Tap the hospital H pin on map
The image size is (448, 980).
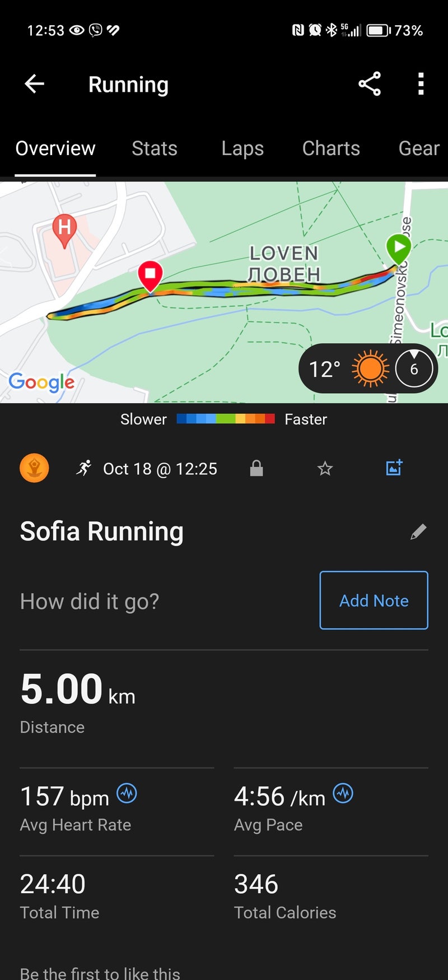click(64, 228)
